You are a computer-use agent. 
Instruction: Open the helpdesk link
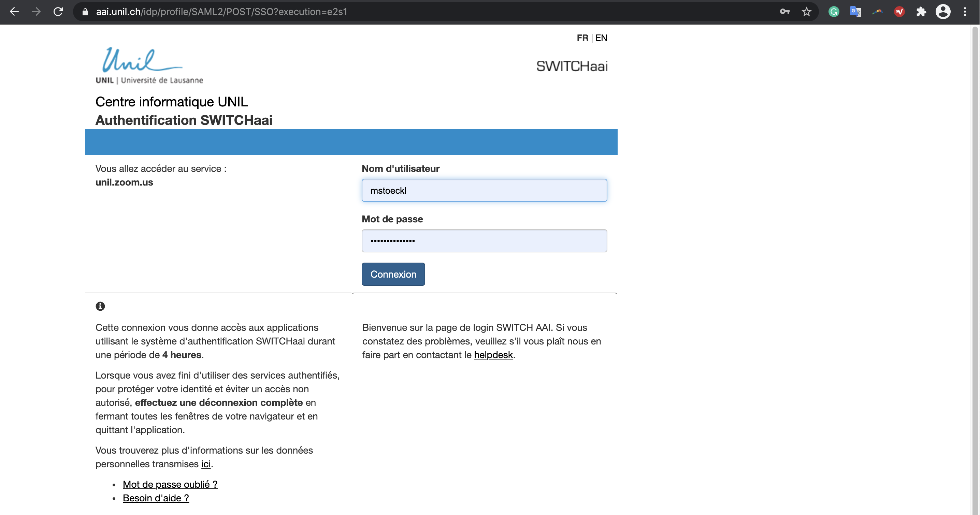(493, 354)
